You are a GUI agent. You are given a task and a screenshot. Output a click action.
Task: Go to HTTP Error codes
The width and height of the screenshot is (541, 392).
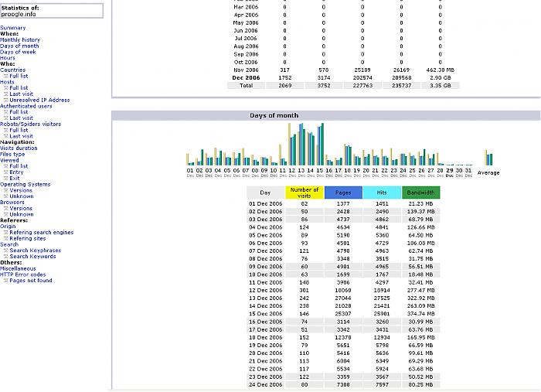tap(23, 275)
